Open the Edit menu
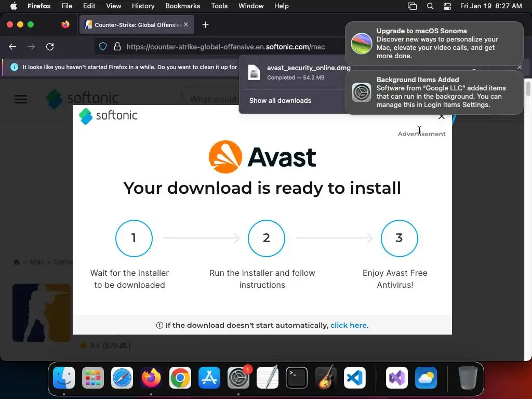This screenshot has height=399, width=532. (89, 6)
